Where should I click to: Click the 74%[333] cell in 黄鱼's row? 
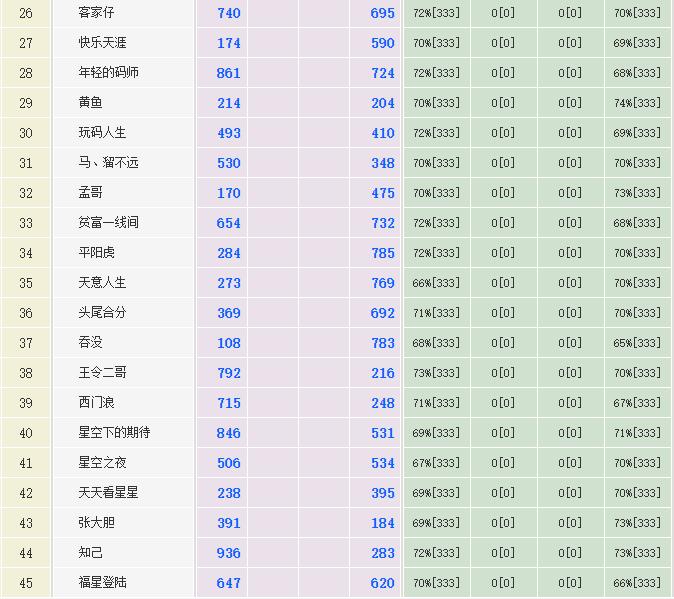click(x=637, y=103)
